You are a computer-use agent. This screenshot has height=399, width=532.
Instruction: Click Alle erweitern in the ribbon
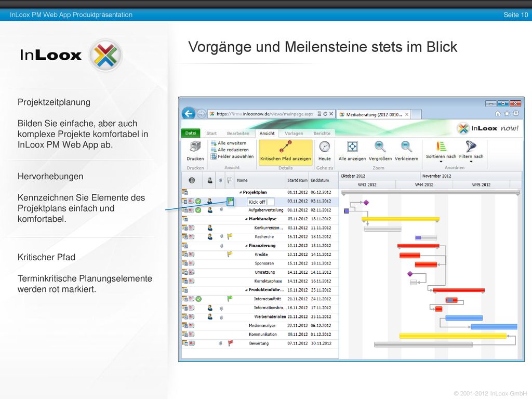click(x=229, y=143)
